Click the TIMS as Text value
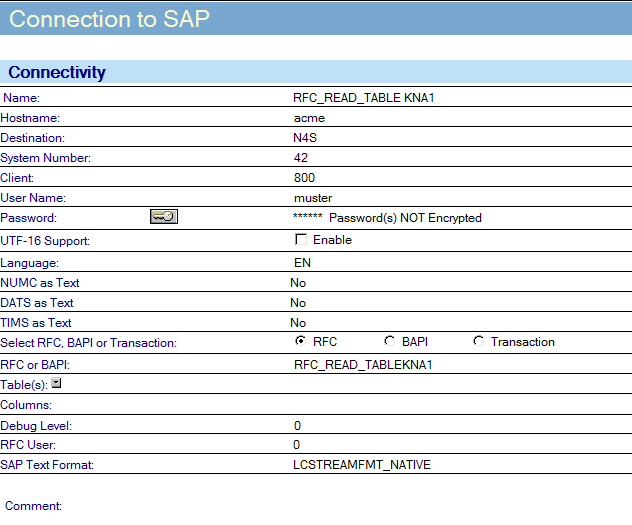 coord(298,323)
